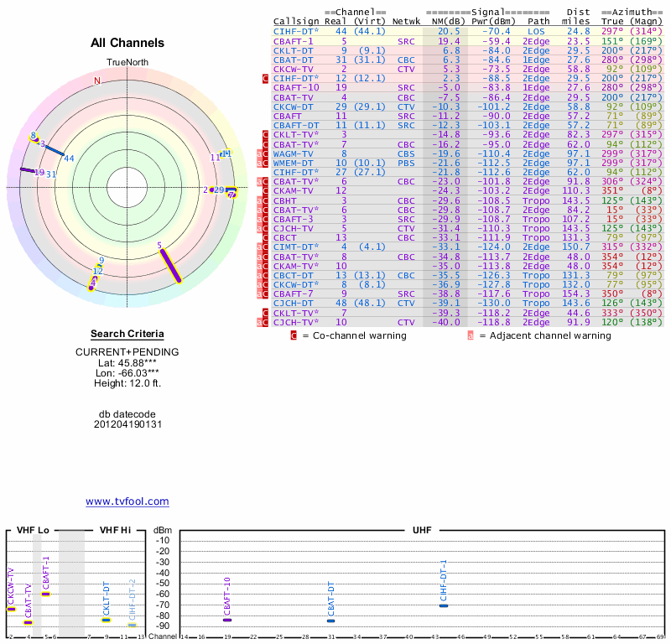Click the www.tvfool.com link
671x644 pixels.
click(127, 501)
